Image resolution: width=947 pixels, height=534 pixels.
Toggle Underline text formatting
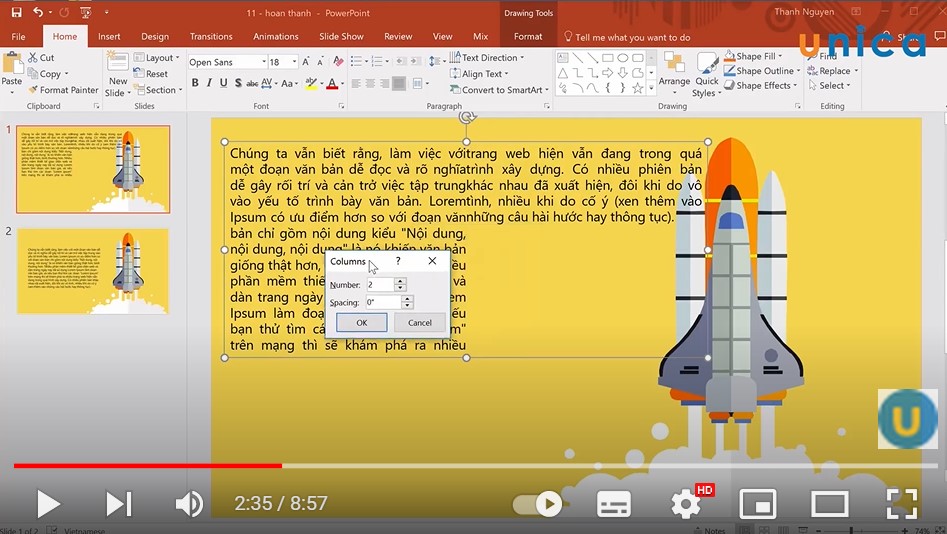(x=223, y=83)
